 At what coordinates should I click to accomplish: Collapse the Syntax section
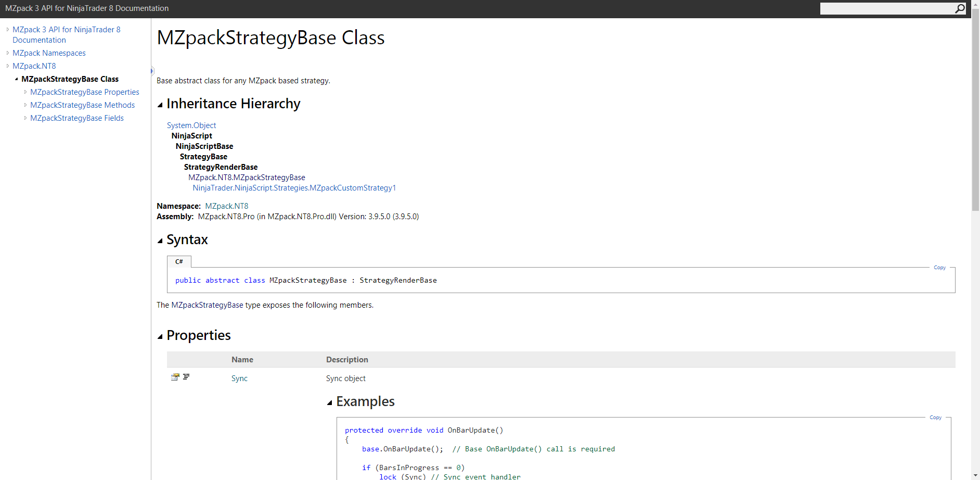(x=160, y=241)
